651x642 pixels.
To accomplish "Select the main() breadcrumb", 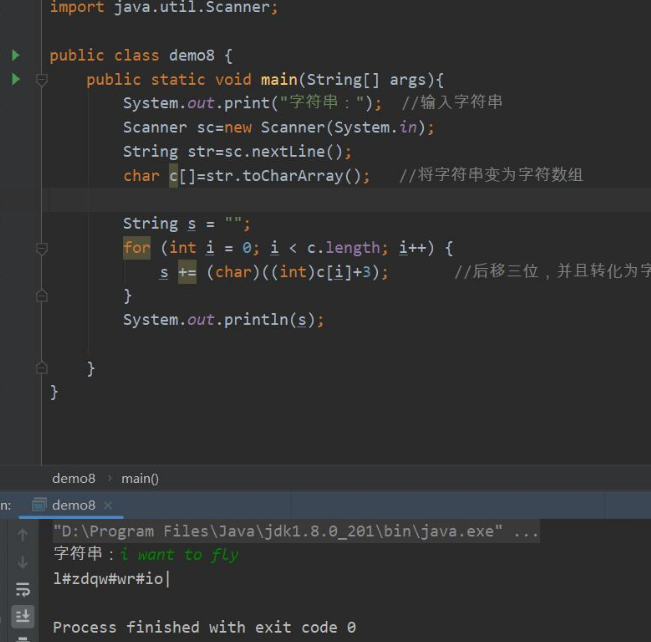I will point(140,478).
